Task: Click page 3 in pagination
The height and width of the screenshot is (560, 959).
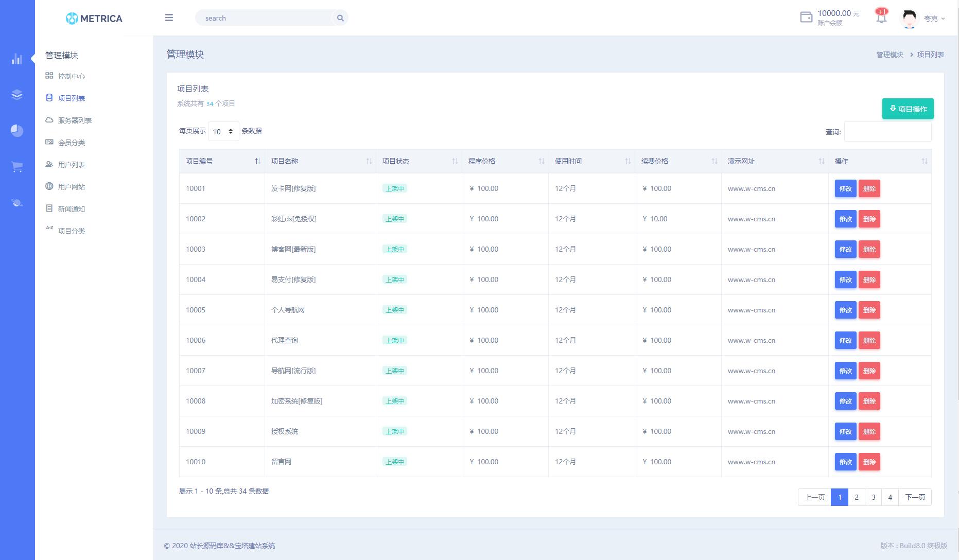Action: tap(874, 497)
